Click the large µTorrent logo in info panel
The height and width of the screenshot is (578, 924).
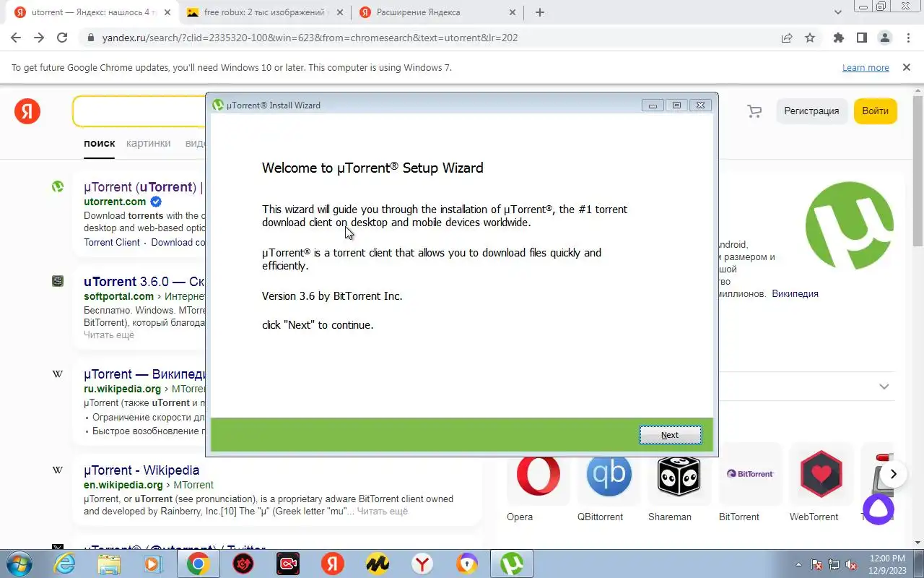[x=850, y=225]
